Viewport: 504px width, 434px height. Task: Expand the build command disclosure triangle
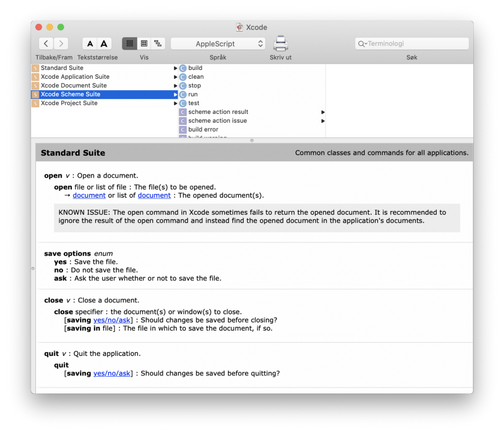[176, 68]
